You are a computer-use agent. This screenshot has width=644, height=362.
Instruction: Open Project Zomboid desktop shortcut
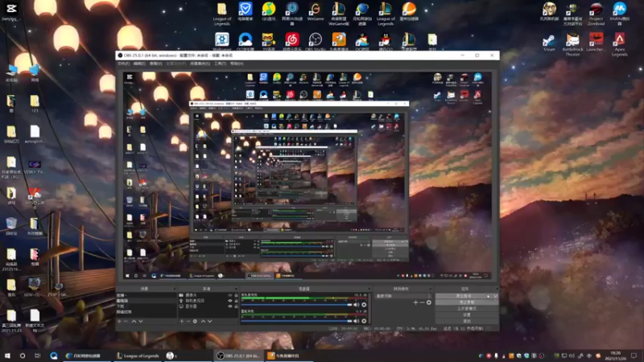coord(596,14)
